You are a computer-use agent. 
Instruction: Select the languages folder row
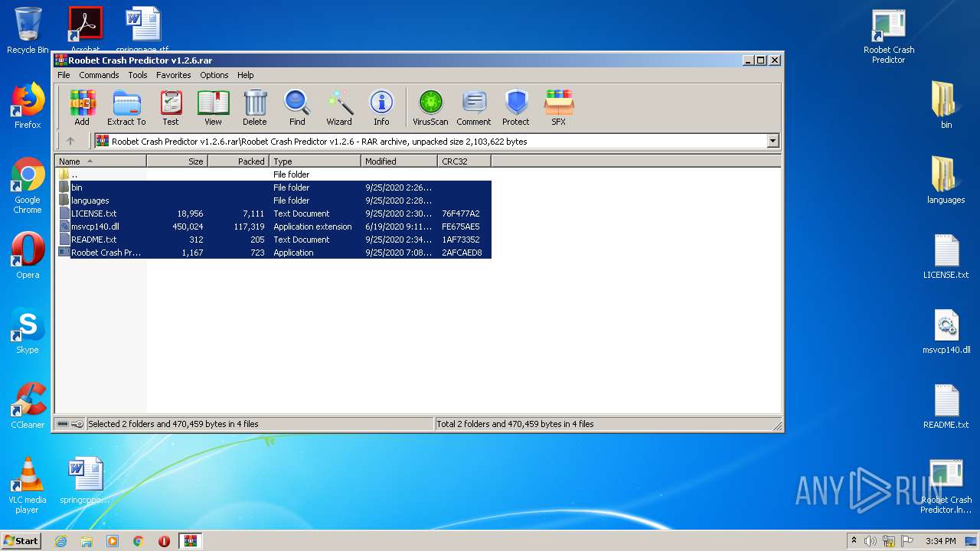tap(273, 201)
